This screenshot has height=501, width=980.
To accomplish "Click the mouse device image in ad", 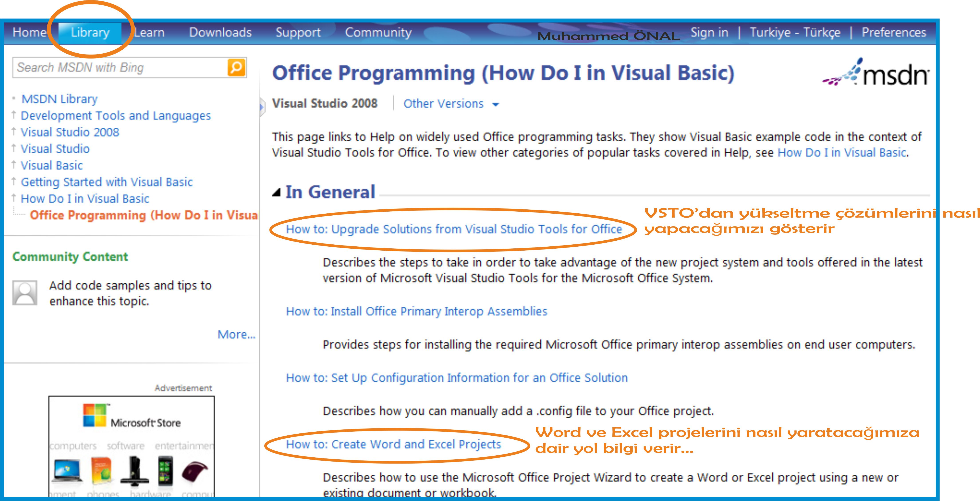I will pos(195,471).
